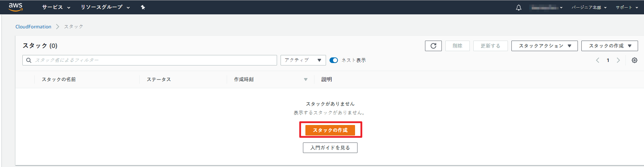Click the AWS logo home icon

[x=15, y=7]
